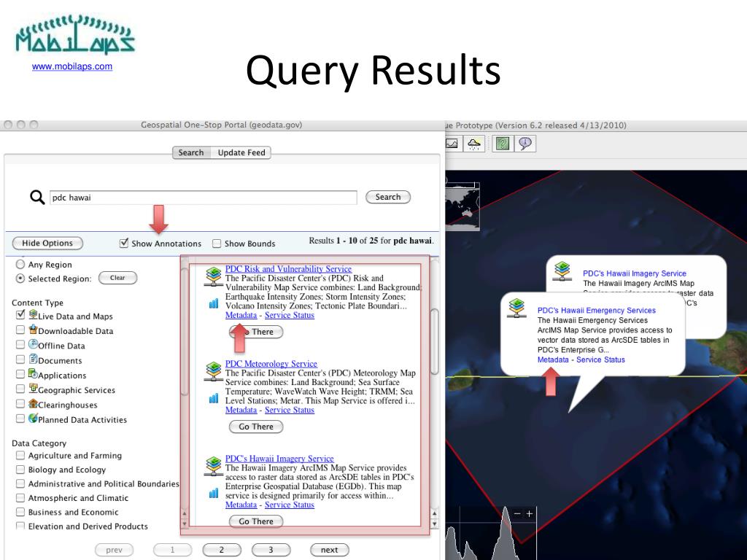Select the Selected Region radio button
This screenshot has width=747, height=560.
pyautogui.click(x=20, y=278)
